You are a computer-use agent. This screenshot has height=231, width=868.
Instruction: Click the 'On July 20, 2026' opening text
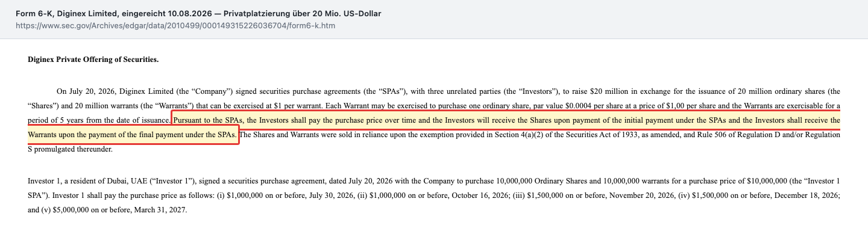click(x=85, y=91)
